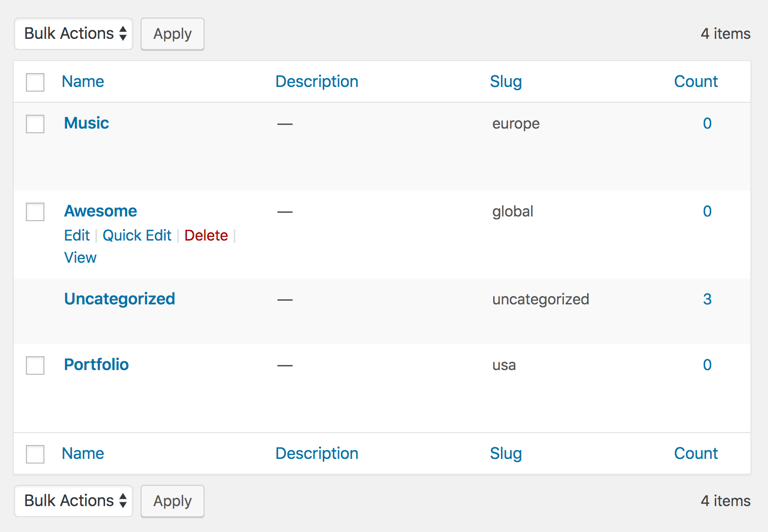Viewport: 768px width, 532px height.
Task: Sort the table by Description
Action: click(x=316, y=81)
